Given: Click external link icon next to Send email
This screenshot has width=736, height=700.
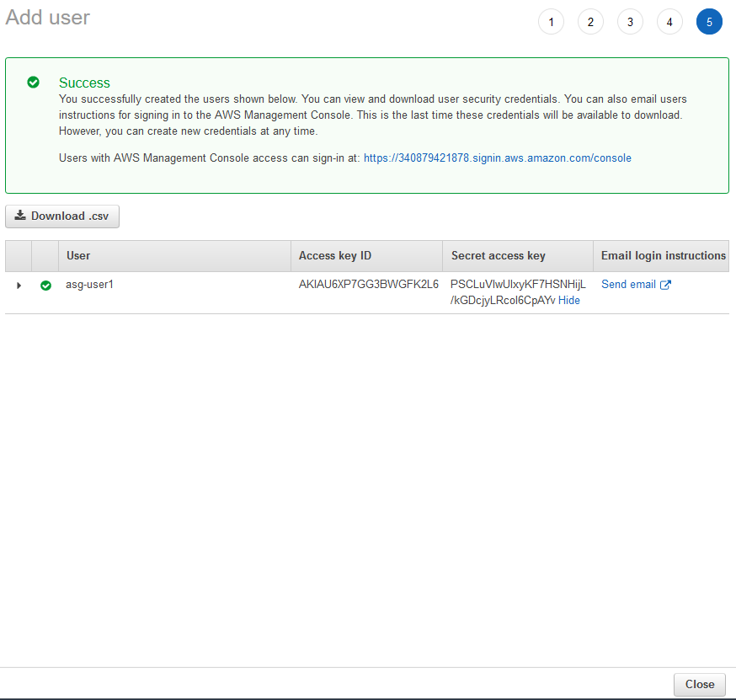Looking at the screenshot, I should coord(665,285).
